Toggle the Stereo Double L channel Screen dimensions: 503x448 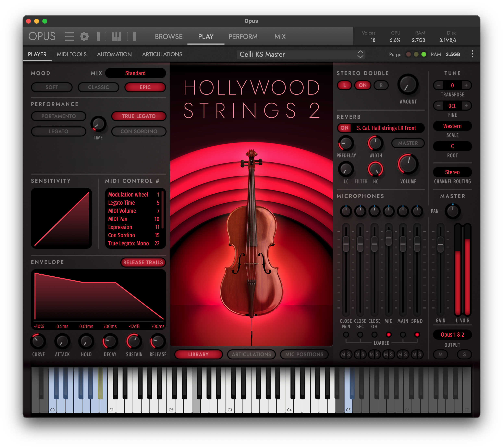344,85
